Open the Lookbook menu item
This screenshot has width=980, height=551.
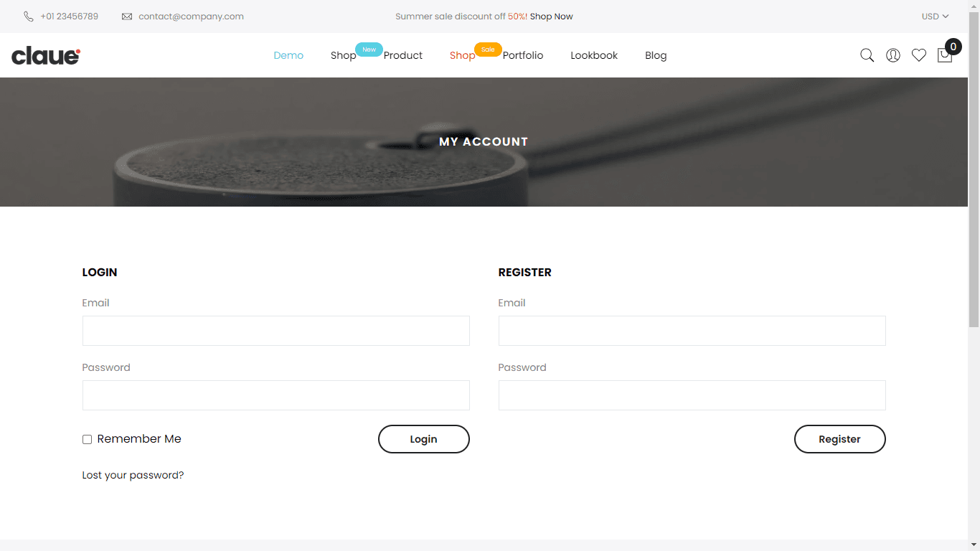click(594, 55)
